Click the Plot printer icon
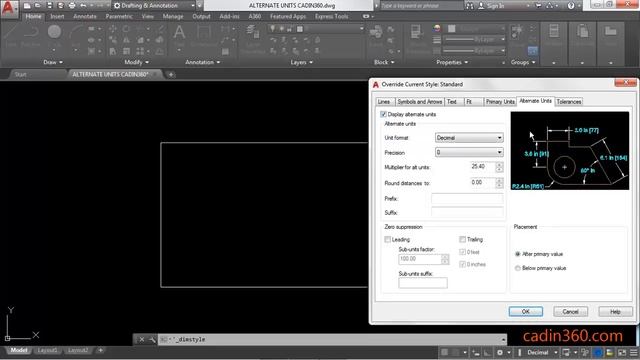 coord(72,6)
